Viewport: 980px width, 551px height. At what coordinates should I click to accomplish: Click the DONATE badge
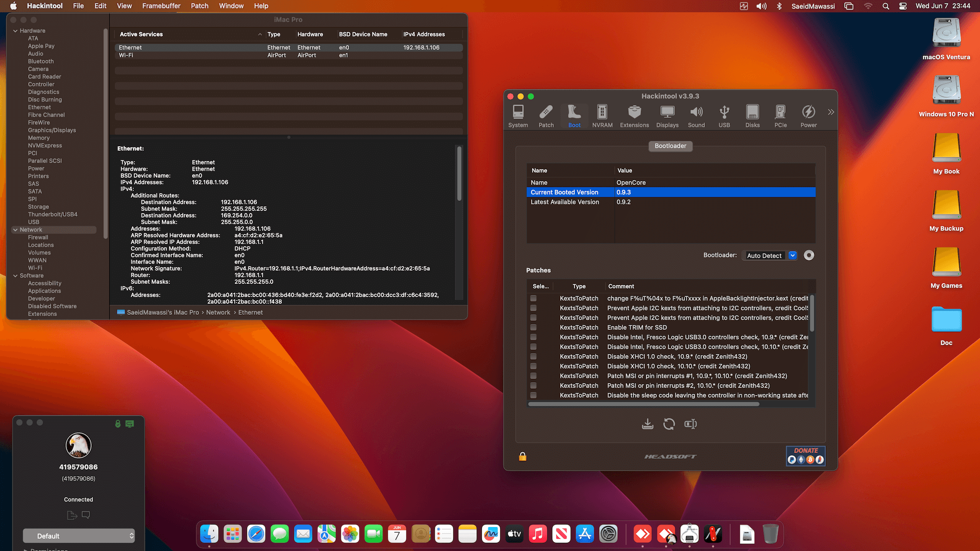[x=805, y=456]
